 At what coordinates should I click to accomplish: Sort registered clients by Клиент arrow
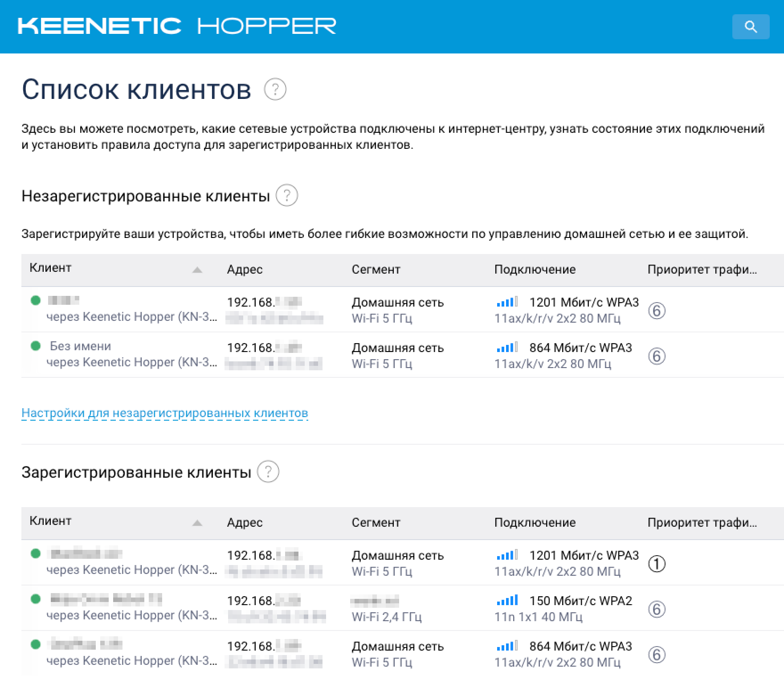tap(197, 523)
